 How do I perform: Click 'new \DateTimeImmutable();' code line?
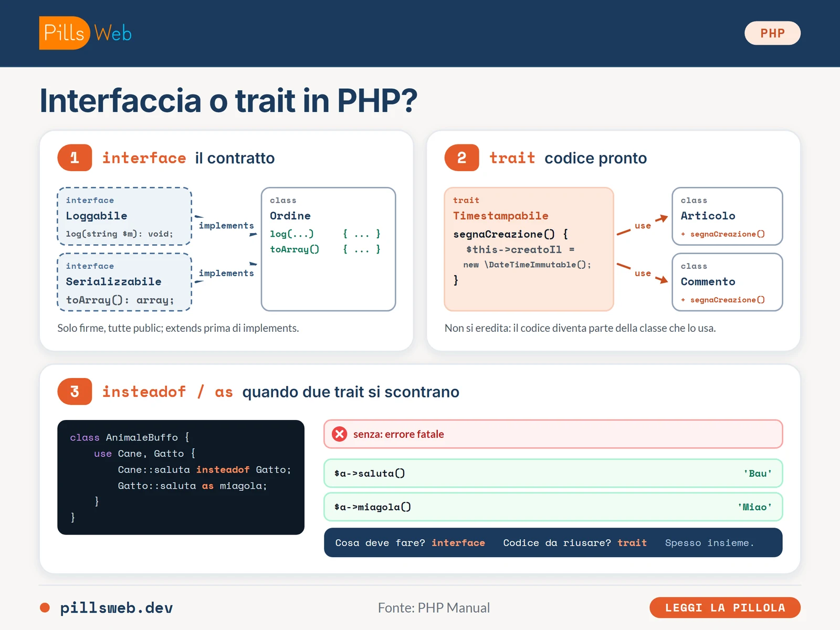point(527,265)
